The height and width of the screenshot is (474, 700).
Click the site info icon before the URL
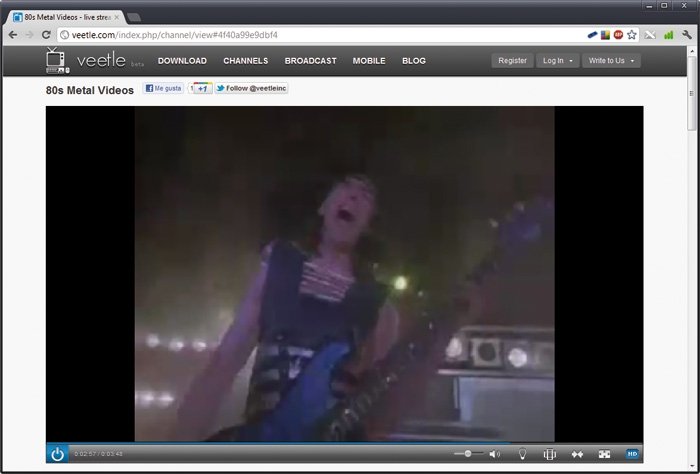coord(65,35)
